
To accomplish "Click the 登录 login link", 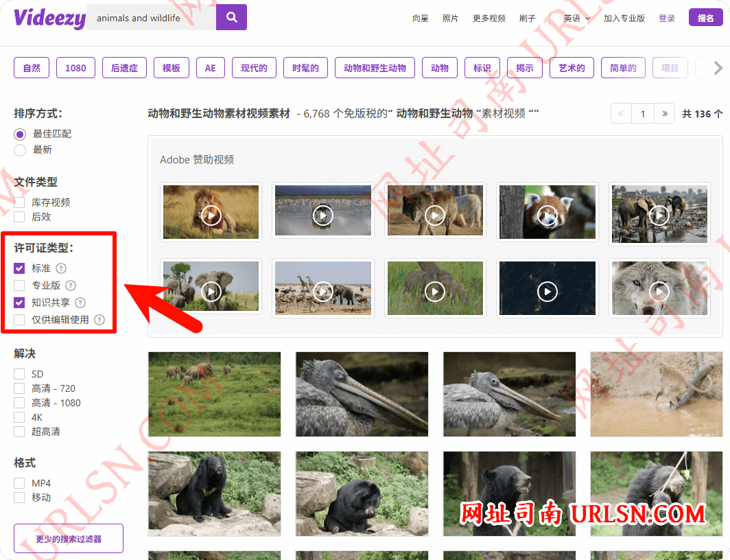I will point(667,19).
